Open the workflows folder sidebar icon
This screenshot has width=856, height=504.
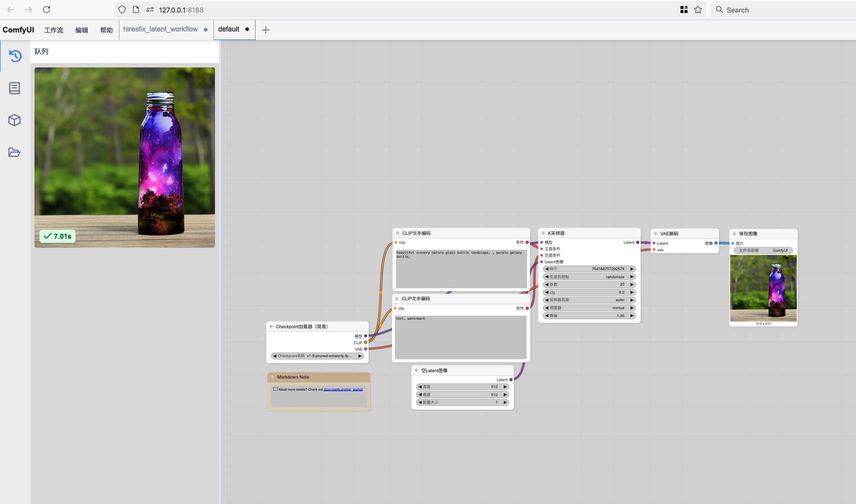tap(14, 152)
